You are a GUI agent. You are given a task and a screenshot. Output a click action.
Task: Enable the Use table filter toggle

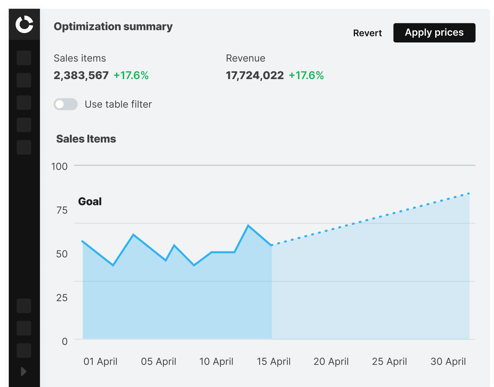click(x=66, y=104)
